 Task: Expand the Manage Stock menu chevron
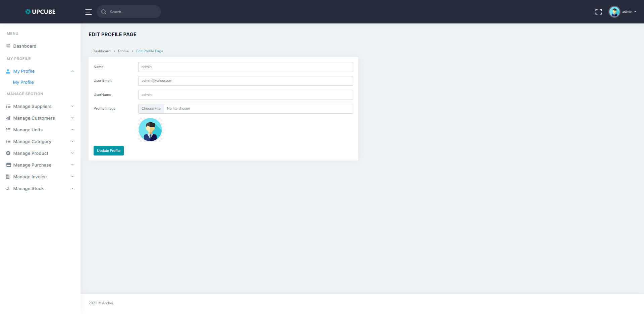(x=72, y=188)
